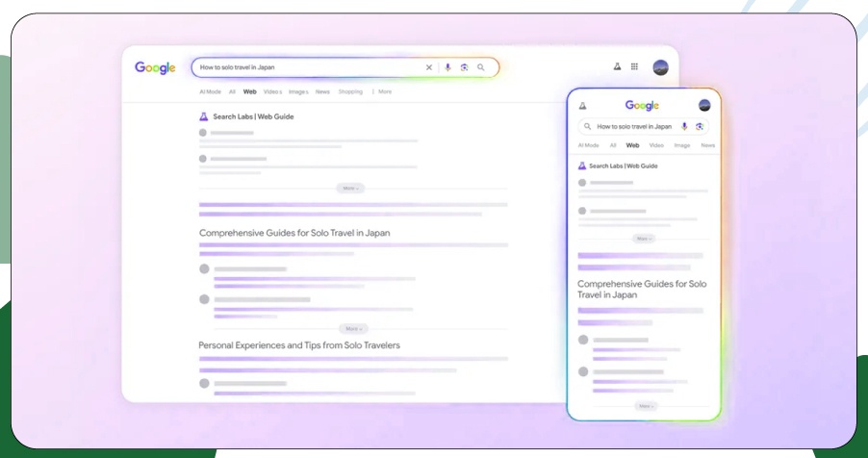Select AI Mode tab in mobile view
Viewport: 868px width, 458px height.
click(588, 145)
